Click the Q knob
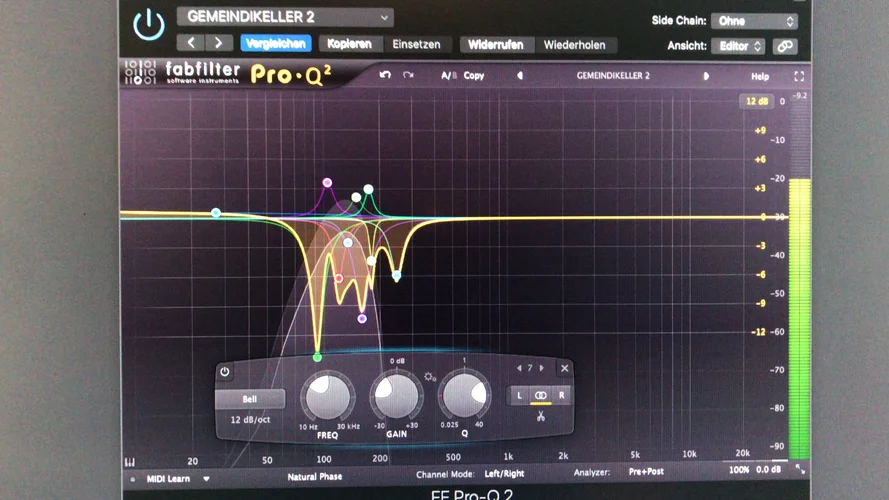The height and width of the screenshot is (500, 889). coord(464,395)
